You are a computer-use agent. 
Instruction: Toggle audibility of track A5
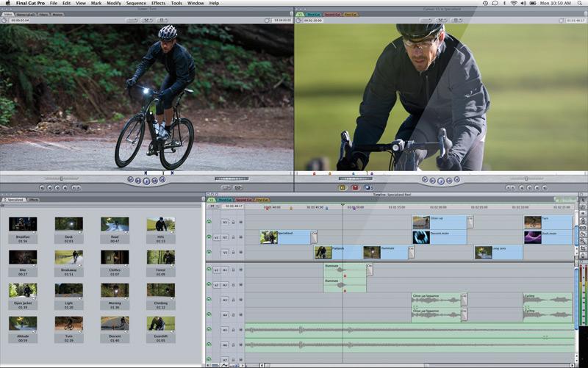pyautogui.click(x=209, y=330)
